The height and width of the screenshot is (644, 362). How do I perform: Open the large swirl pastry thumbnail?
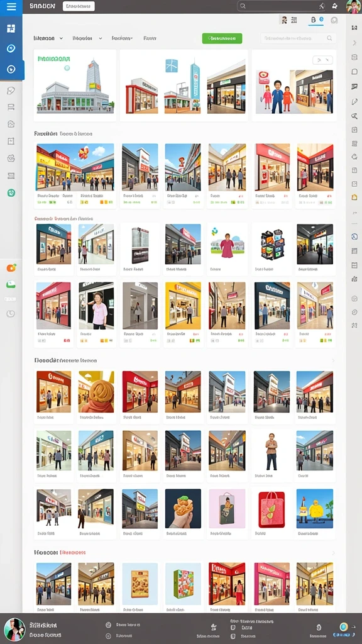point(96,391)
